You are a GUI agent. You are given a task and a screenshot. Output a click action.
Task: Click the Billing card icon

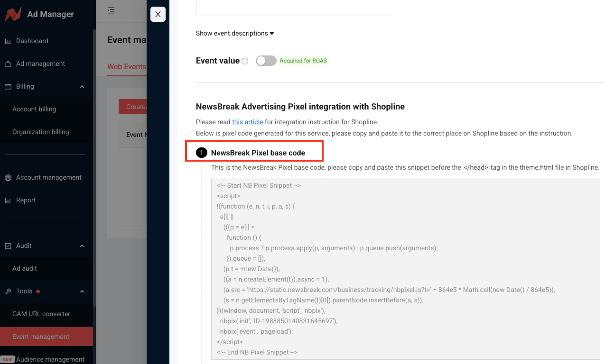[x=8, y=87]
